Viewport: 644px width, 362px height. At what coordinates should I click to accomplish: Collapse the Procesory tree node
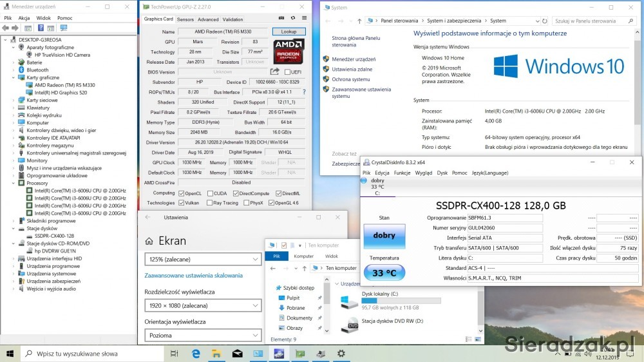[x=13, y=184]
